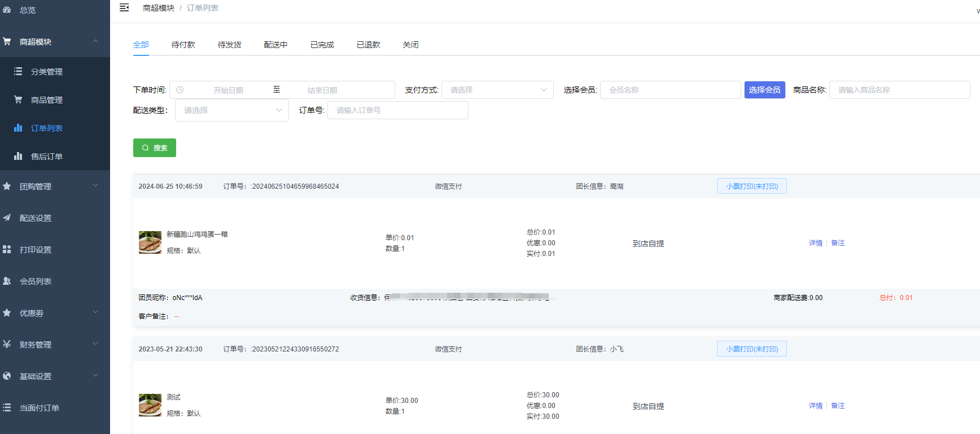The width and height of the screenshot is (980, 434).
Task: Open 详情 link for first order
Action: [x=815, y=243]
